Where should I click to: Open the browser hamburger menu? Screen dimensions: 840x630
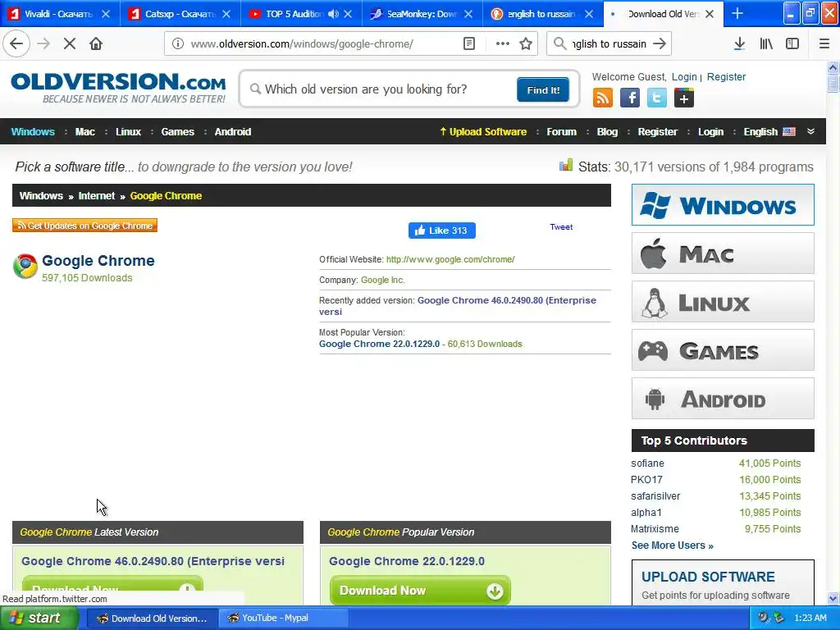tap(824, 44)
